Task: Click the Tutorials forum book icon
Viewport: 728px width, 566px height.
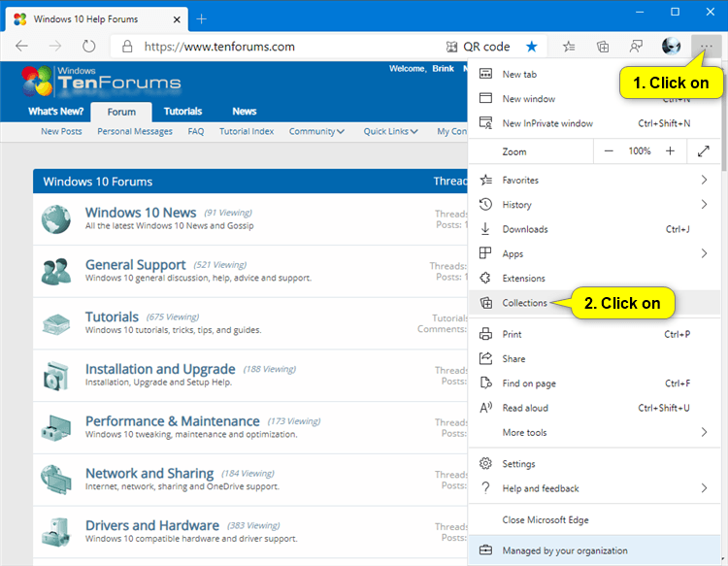Action: 55,323
